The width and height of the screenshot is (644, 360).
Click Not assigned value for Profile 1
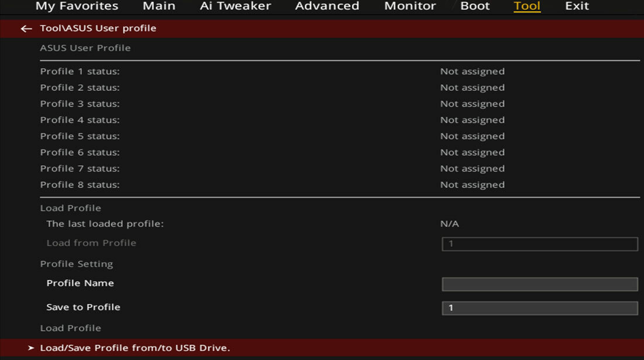tap(472, 71)
